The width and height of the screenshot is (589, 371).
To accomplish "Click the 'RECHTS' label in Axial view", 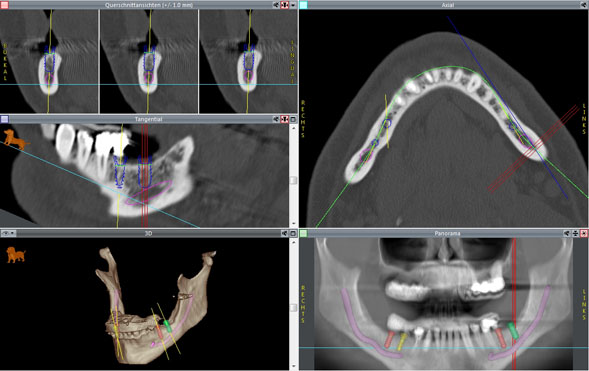I will (303, 119).
